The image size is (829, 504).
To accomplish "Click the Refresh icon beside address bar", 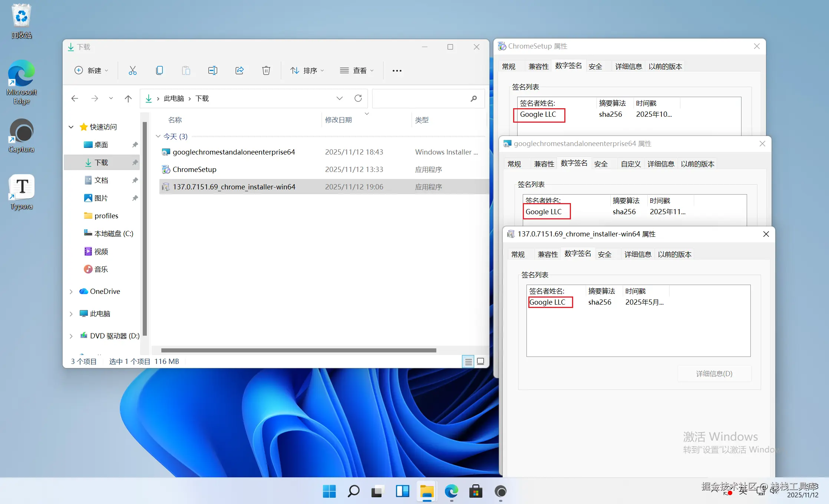I will pyautogui.click(x=358, y=98).
